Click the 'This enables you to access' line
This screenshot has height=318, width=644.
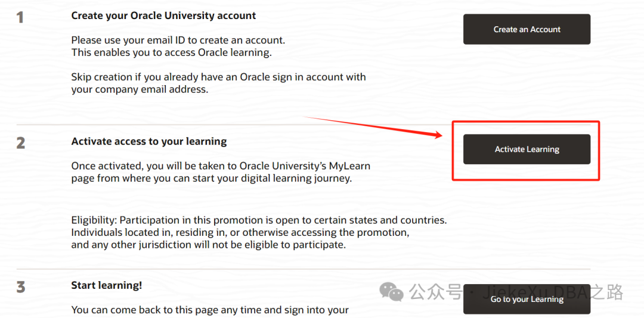tap(171, 52)
